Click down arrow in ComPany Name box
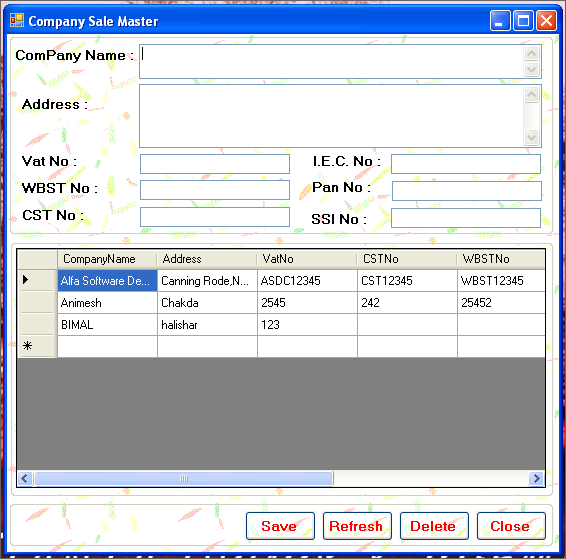The image size is (566, 559). 531,69
